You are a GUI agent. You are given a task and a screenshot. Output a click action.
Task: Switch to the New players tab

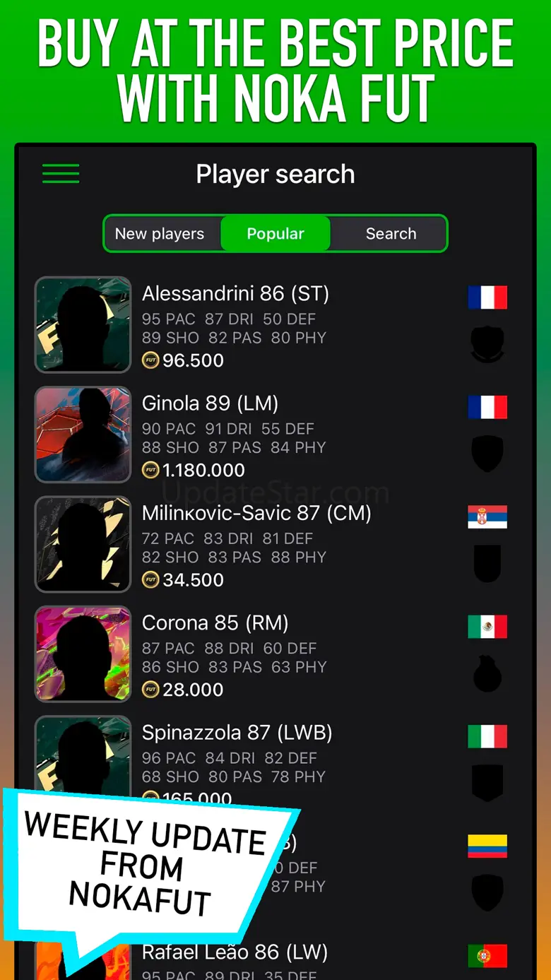click(x=160, y=234)
